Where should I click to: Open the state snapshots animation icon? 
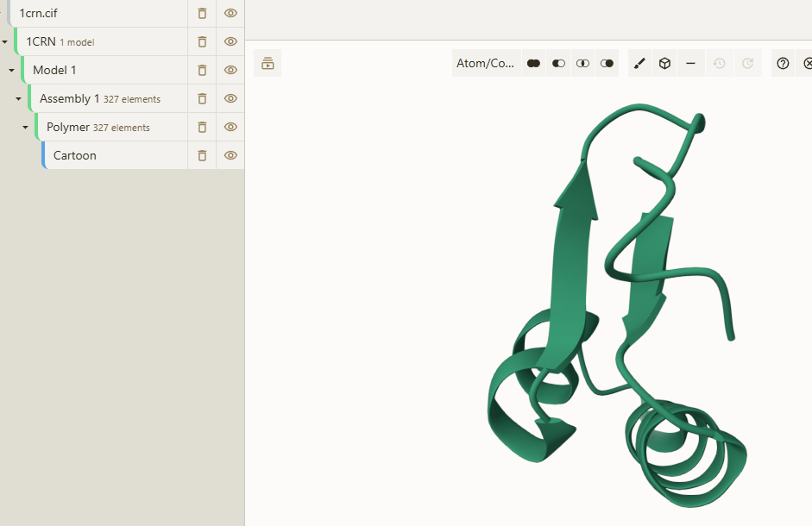(x=268, y=63)
